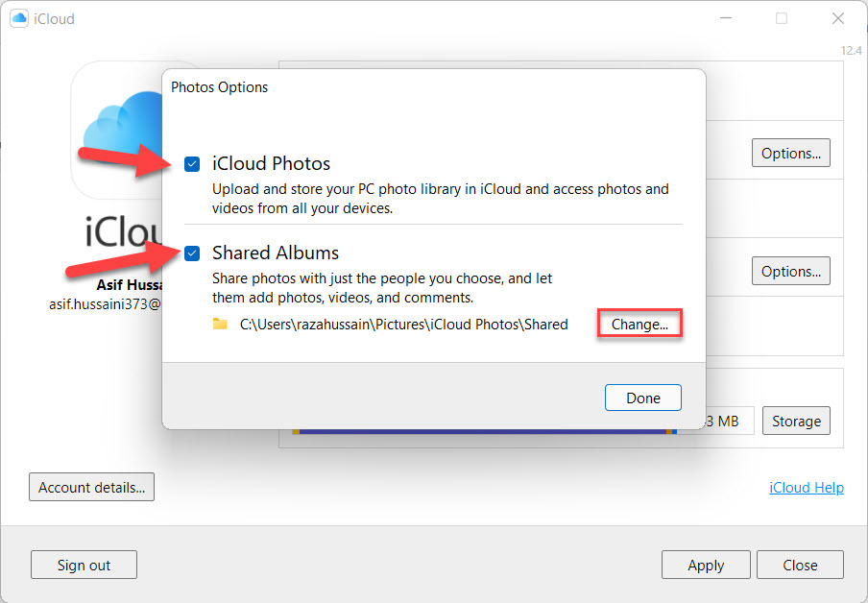Open Account details...
868x603 pixels.
[x=91, y=487]
